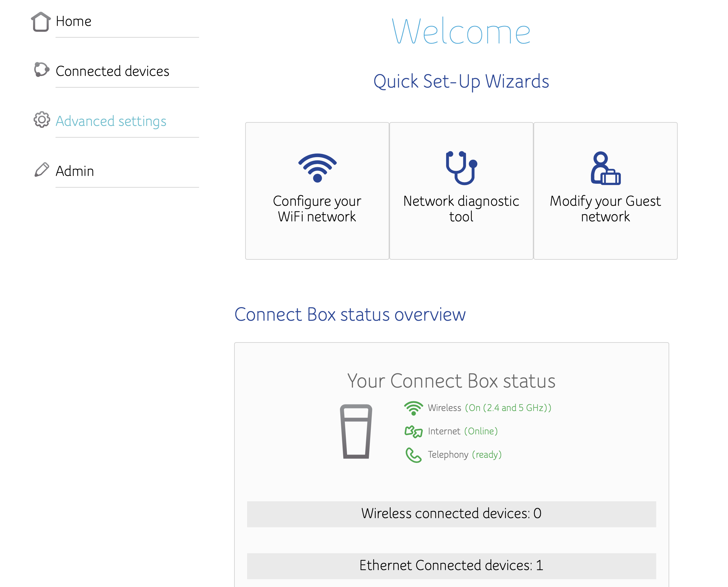Click the Connect Box modem image
The height and width of the screenshot is (587, 728).
tap(356, 431)
